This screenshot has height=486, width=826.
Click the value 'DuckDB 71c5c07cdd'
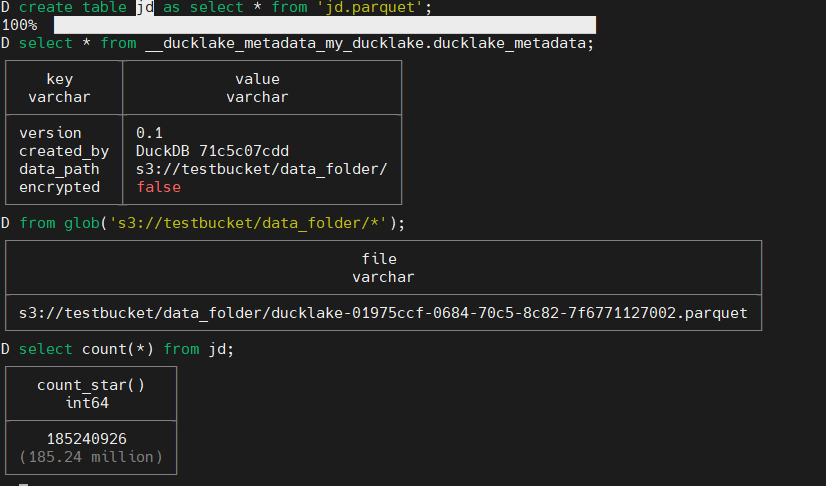[x=212, y=151]
